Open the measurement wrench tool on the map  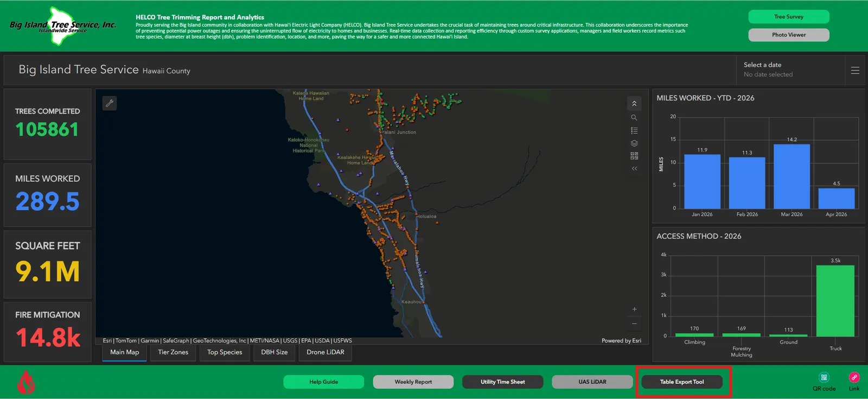[110, 103]
